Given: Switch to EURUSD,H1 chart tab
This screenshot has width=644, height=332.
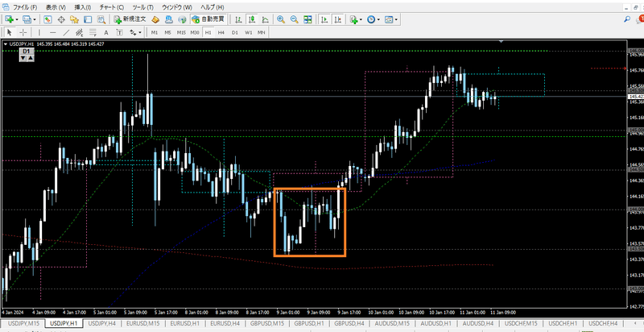Looking at the screenshot, I should pos(185,323).
